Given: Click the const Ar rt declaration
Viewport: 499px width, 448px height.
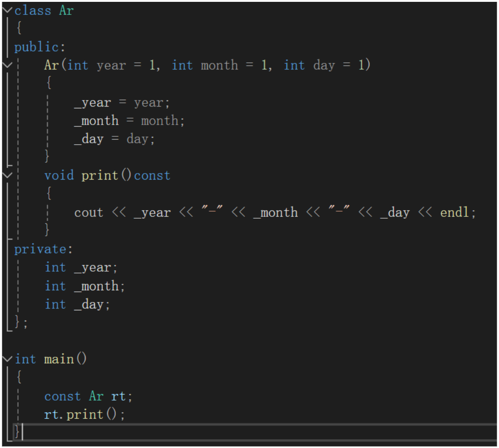Looking at the screenshot, I should 86,395.
